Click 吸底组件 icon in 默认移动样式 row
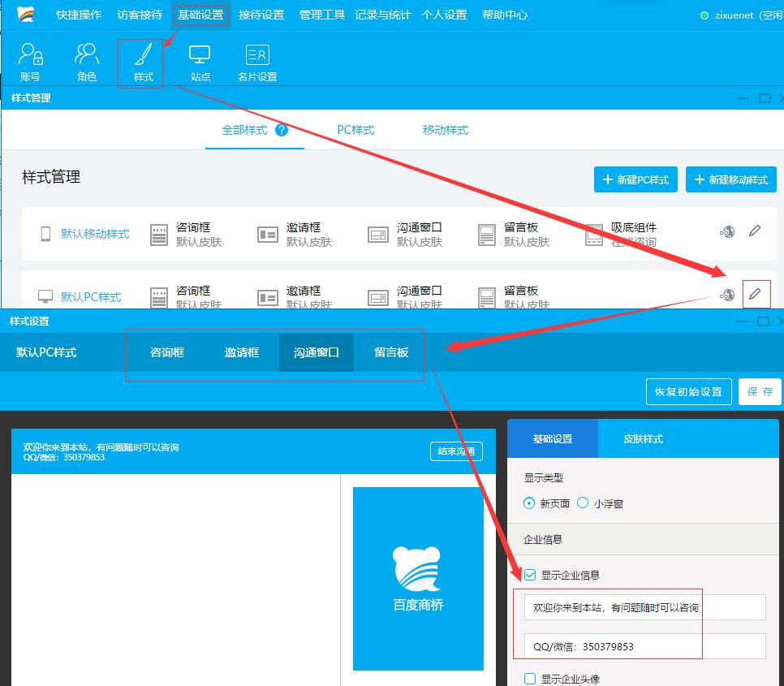 pyautogui.click(x=594, y=235)
